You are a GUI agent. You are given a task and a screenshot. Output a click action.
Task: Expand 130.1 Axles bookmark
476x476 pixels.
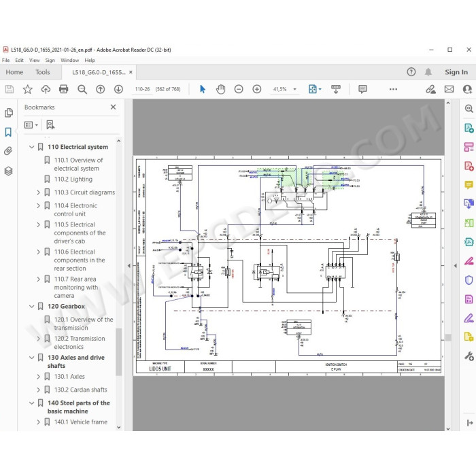38,377
